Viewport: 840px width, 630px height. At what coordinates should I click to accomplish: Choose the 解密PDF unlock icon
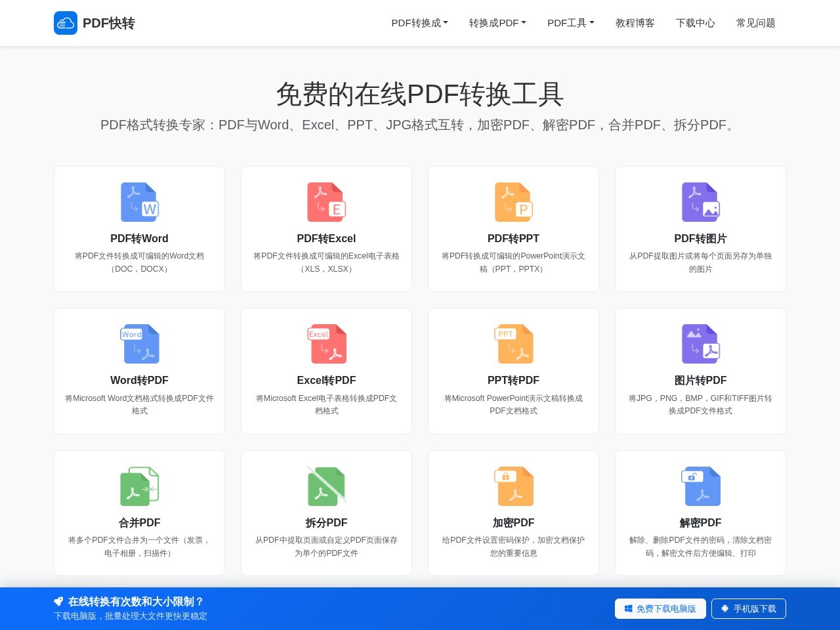pos(701,486)
